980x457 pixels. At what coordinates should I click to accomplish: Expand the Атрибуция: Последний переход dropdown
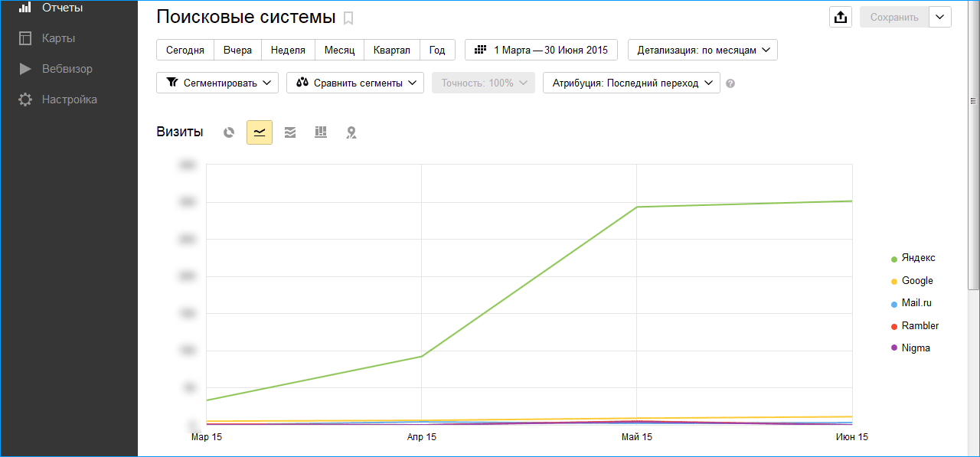click(632, 83)
